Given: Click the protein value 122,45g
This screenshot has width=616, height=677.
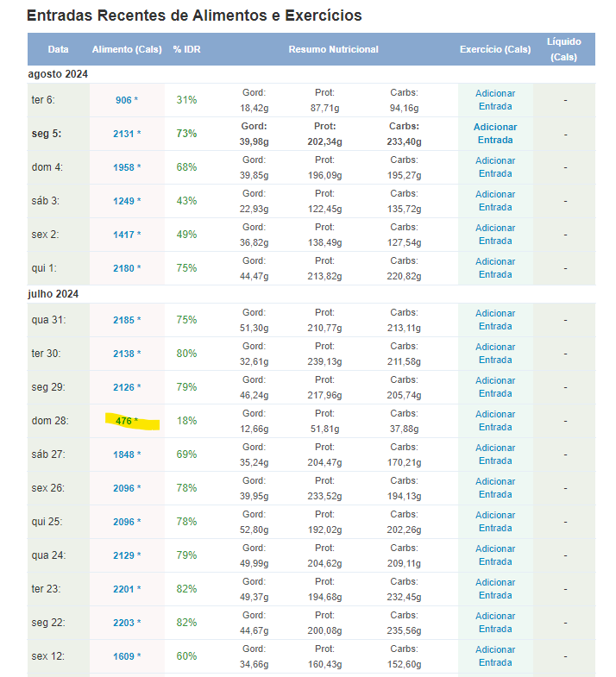Looking at the screenshot, I should 325,210.
